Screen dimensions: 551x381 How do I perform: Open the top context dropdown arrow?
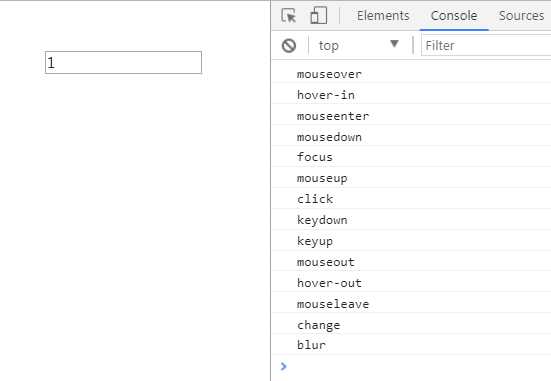(x=394, y=44)
